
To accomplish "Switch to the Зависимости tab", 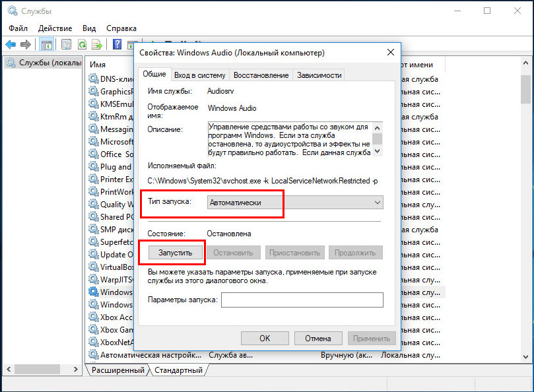I will pos(319,75).
